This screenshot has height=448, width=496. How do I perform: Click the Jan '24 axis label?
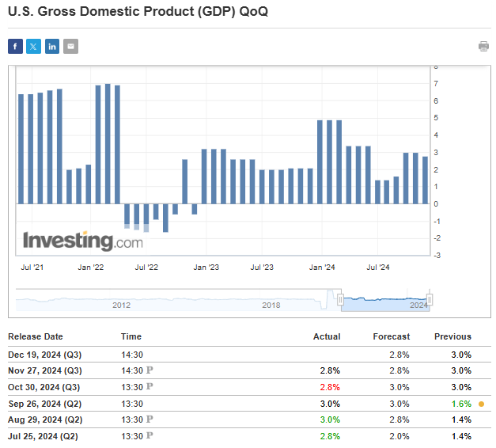[x=322, y=268]
